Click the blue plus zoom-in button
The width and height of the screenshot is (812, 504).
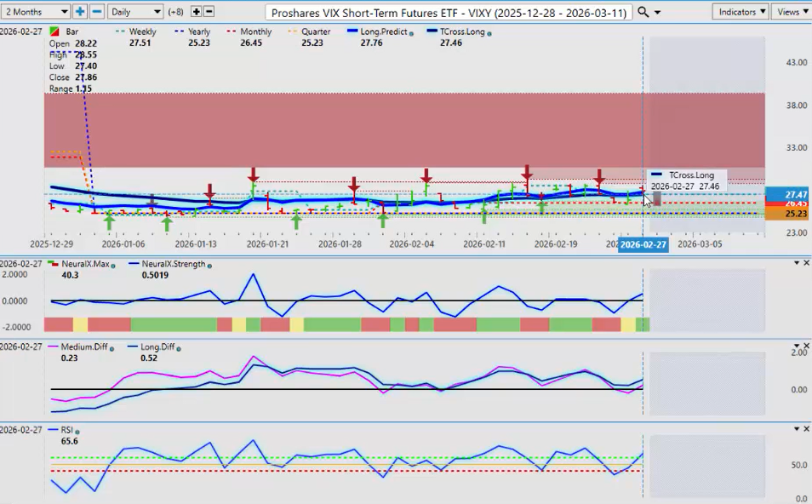pos(80,12)
